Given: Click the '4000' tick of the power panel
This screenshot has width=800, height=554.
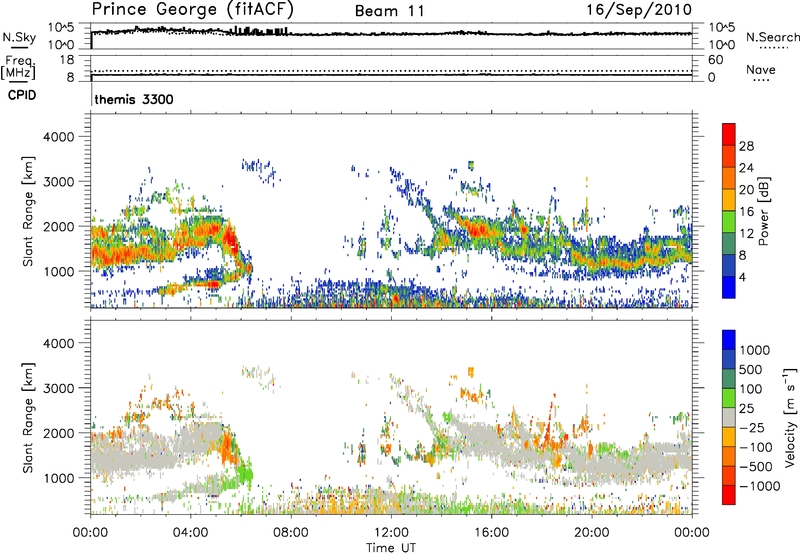Looking at the screenshot, I should (x=58, y=137).
